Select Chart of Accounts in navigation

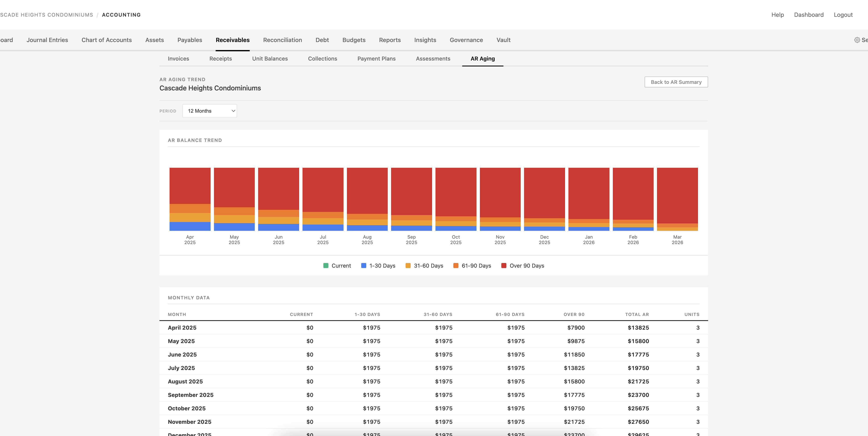click(106, 40)
